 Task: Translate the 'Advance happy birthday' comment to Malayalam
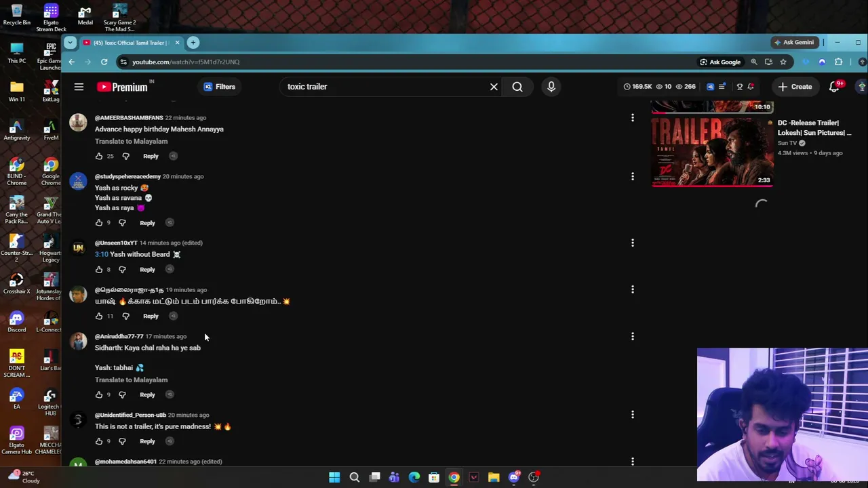click(x=131, y=141)
